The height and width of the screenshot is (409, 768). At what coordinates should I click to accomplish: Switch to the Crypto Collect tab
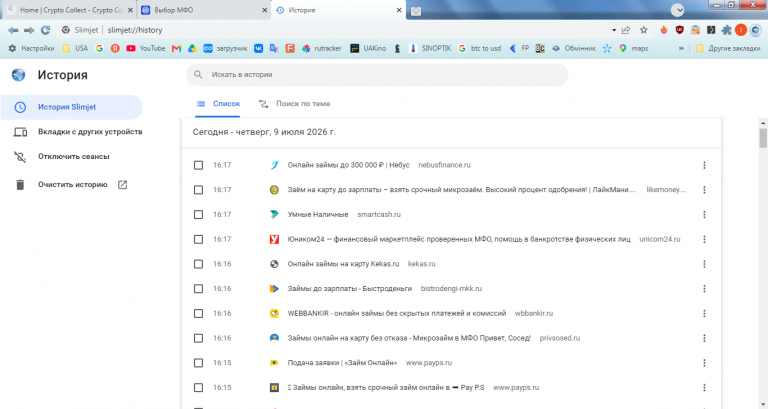69,10
